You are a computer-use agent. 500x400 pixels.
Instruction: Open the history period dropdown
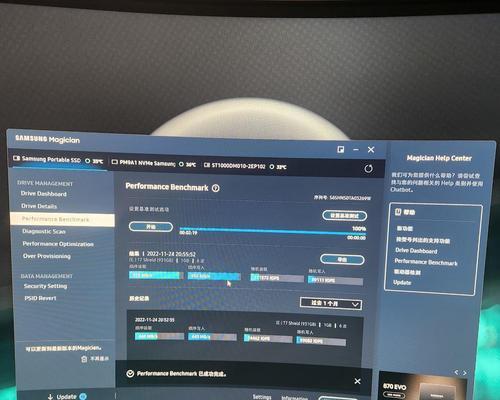pos(331,304)
